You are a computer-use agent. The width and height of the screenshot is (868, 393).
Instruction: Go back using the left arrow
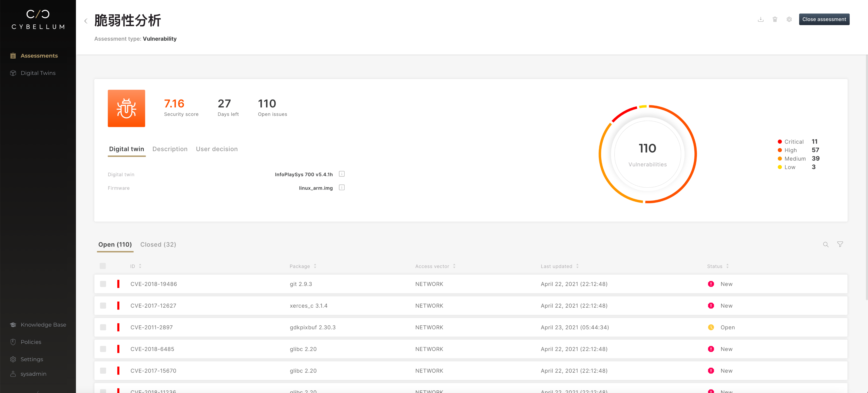(x=86, y=21)
